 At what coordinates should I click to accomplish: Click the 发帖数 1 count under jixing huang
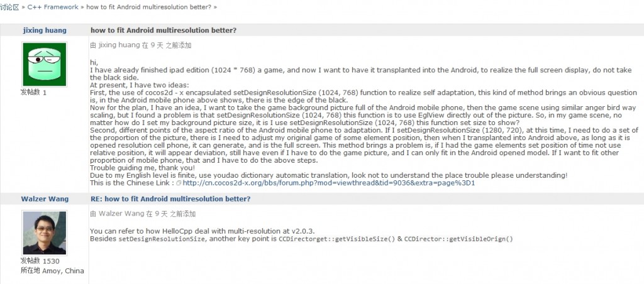coord(34,92)
